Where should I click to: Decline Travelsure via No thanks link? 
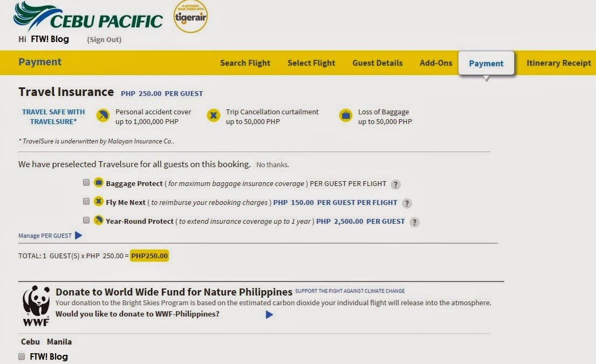coord(272,164)
